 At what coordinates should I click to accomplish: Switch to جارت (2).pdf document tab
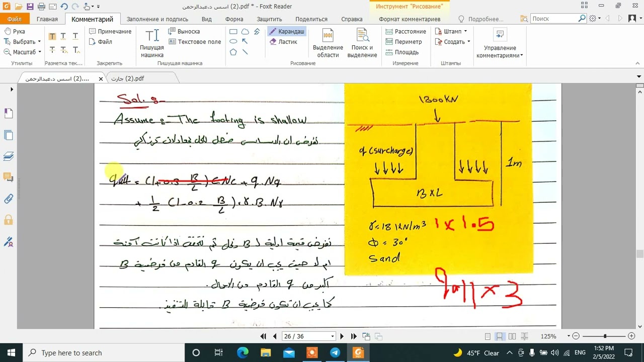(128, 78)
